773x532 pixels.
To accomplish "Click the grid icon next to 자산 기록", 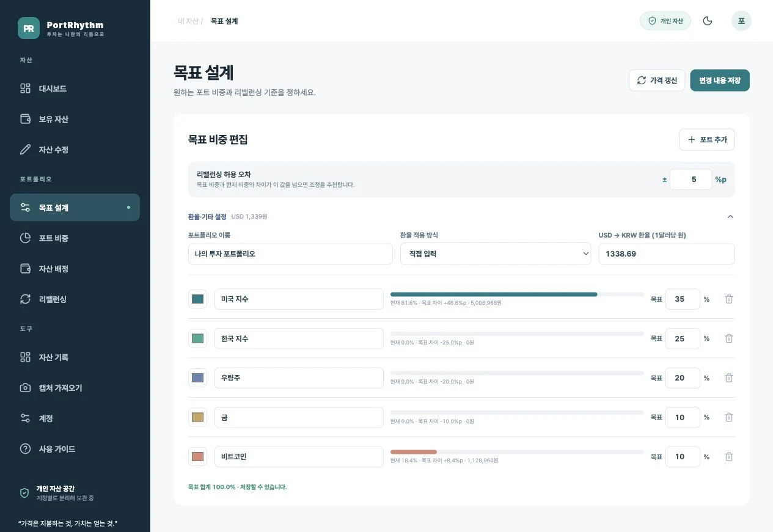I will (x=25, y=357).
